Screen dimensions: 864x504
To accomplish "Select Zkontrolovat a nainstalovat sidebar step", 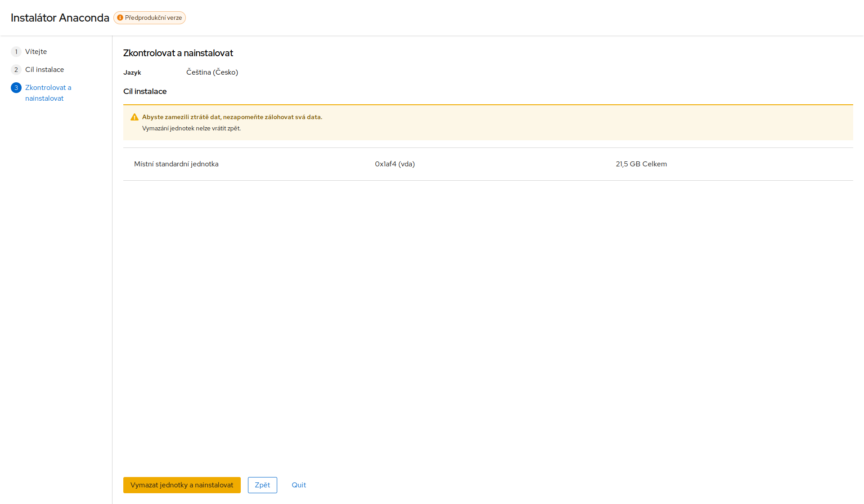I will [48, 93].
